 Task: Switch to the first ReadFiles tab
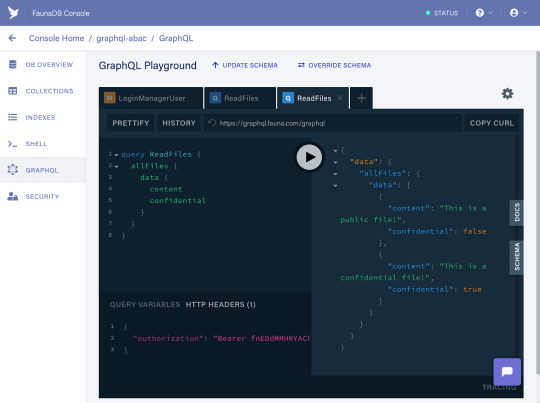pos(240,98)
